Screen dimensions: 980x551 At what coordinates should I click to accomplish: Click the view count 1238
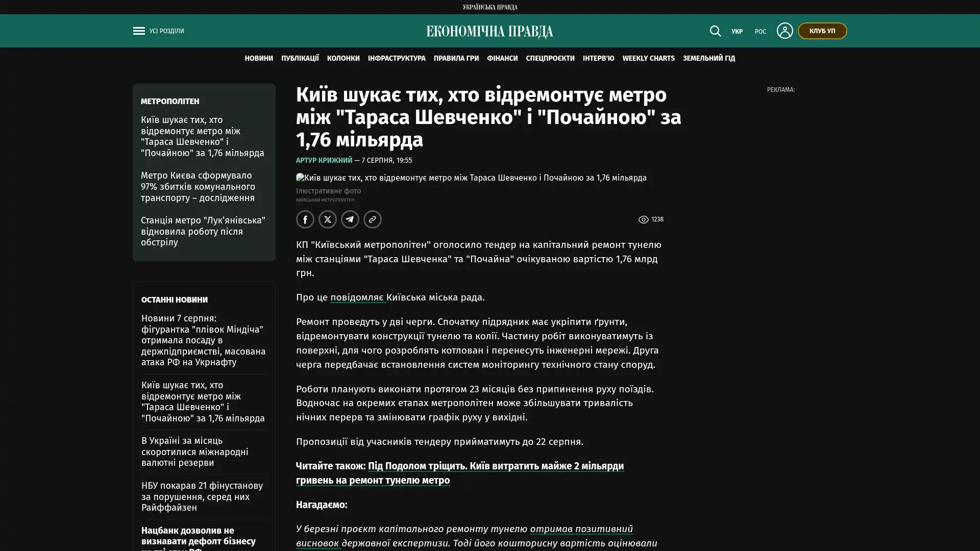pos(657,219)
